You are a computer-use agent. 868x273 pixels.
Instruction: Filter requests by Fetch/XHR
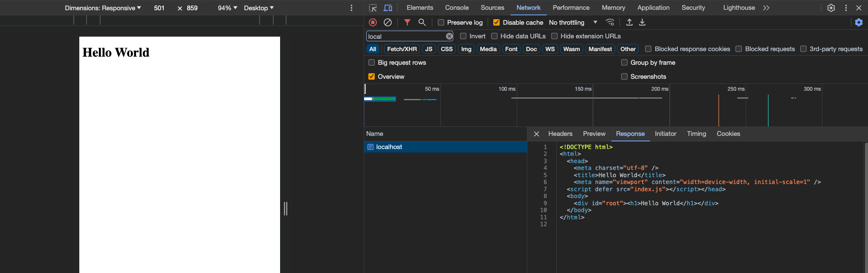(x=402, y=49)
